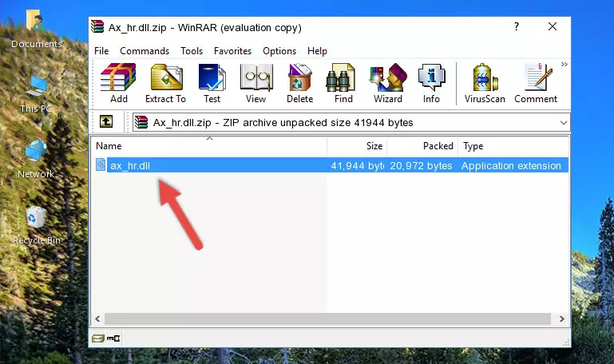614x364 pixels.
Task: Sort by the Type column header
Action: (513, 146)
